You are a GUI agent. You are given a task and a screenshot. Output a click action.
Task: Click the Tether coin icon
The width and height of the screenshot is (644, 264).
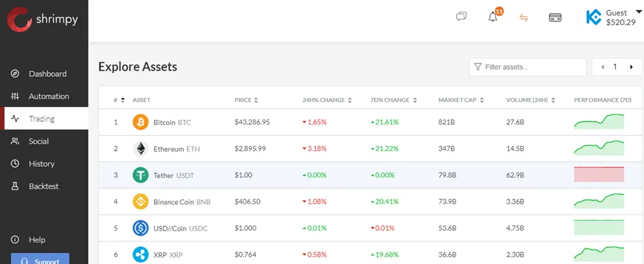pos(140,175)
